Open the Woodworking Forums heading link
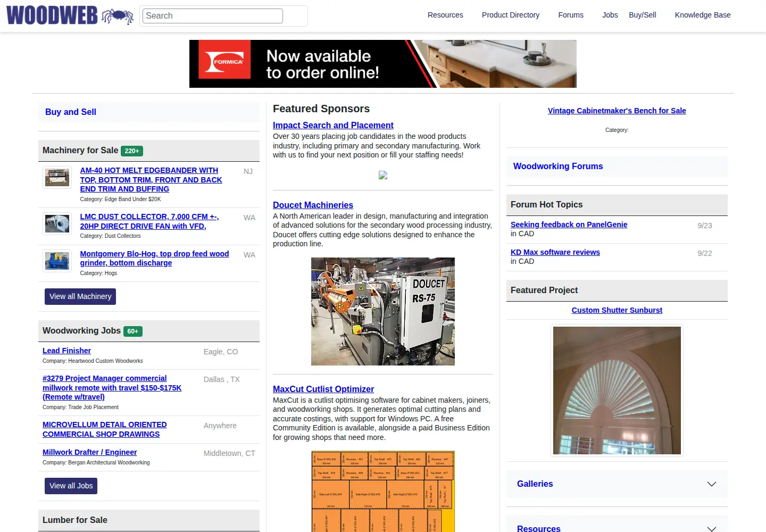 click(558, 166)
